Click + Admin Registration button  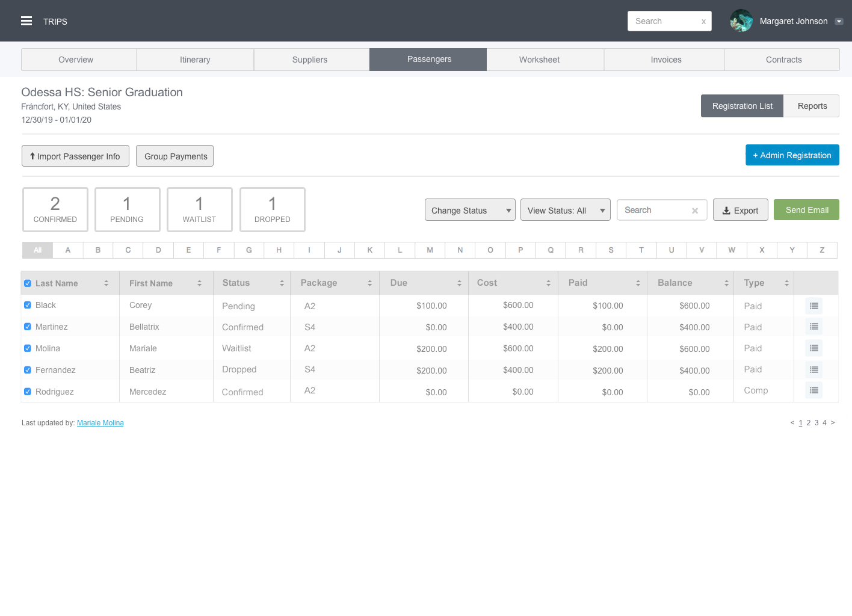[x=792, y=155]
